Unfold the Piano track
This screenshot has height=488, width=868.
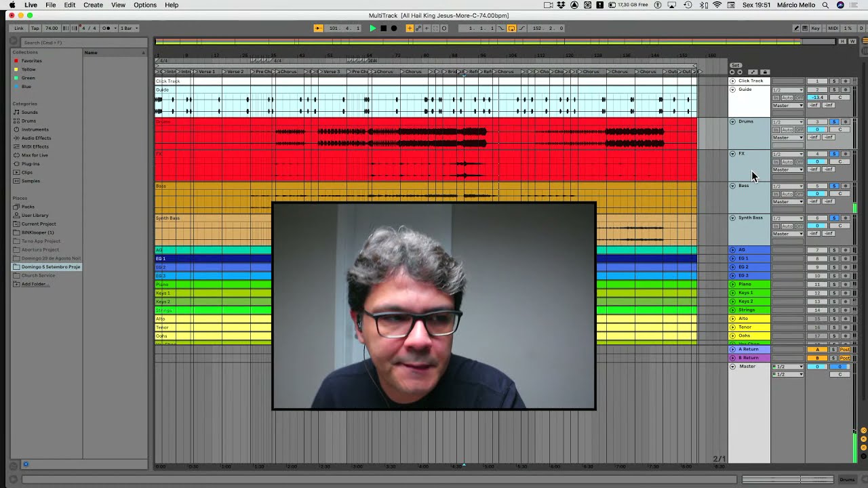pos(732,284)
